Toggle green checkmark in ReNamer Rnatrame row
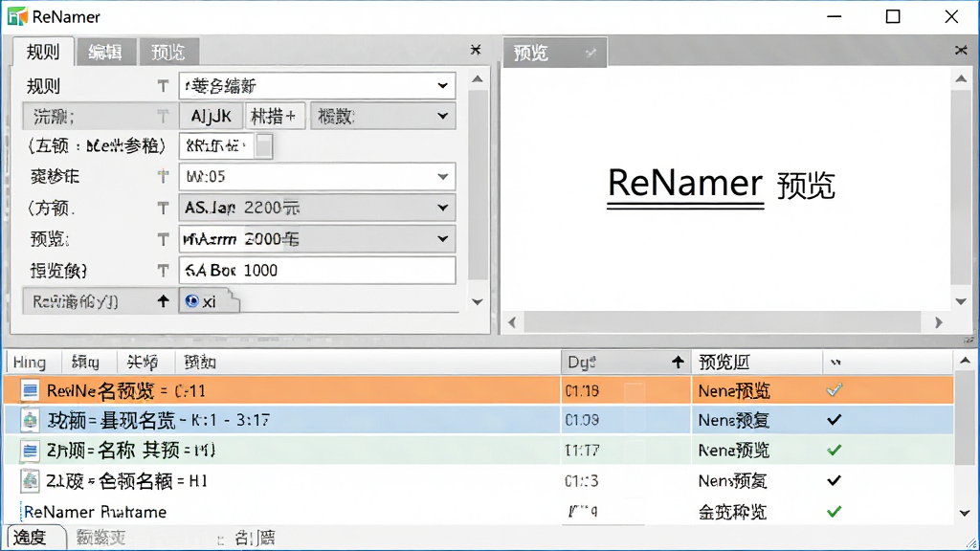Viewport: 980px width, 551px height. [x=835, y=512]
